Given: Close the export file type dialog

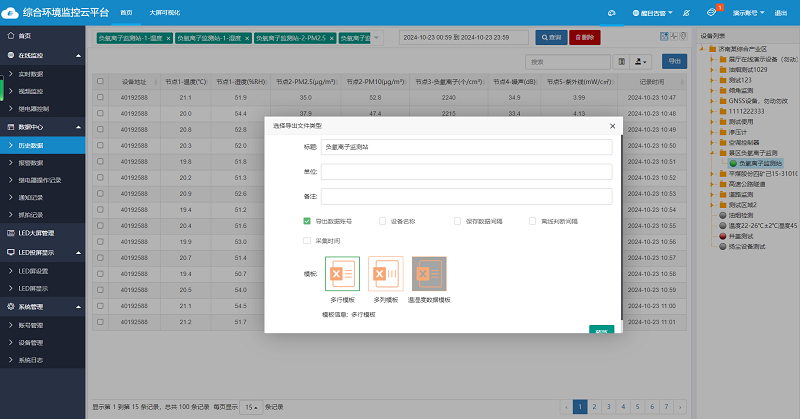Looking at the screenshot, I should pos(612,126).
